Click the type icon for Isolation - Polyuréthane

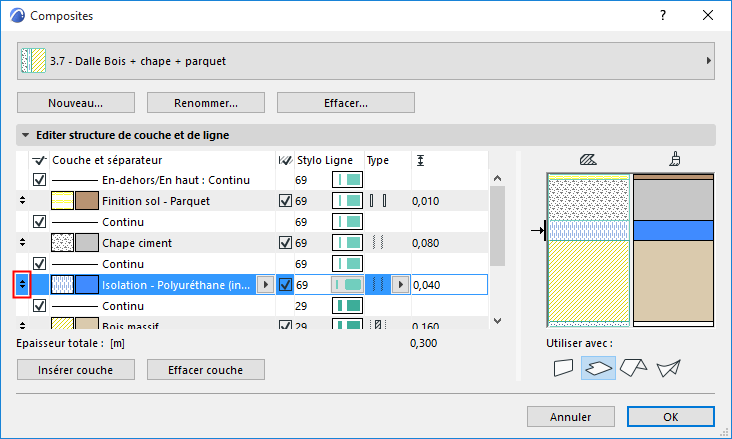pos(378,284)
